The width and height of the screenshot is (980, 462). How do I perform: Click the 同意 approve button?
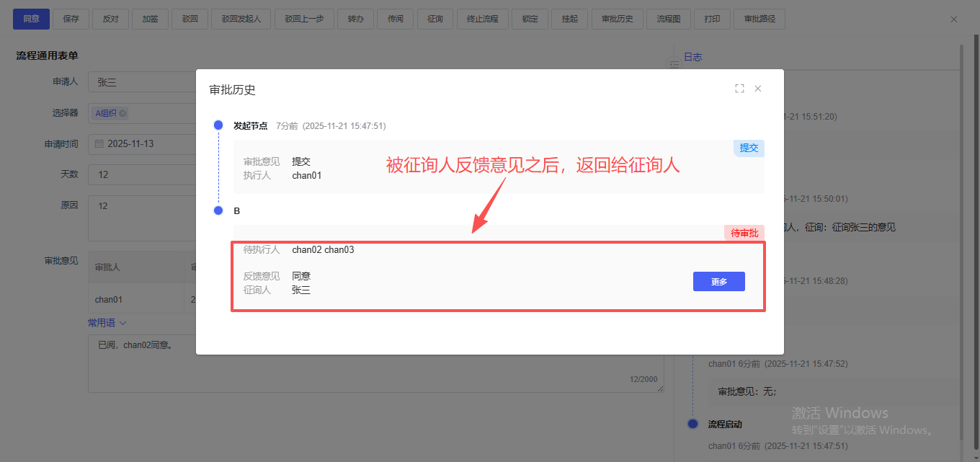[x=31, y=19]
